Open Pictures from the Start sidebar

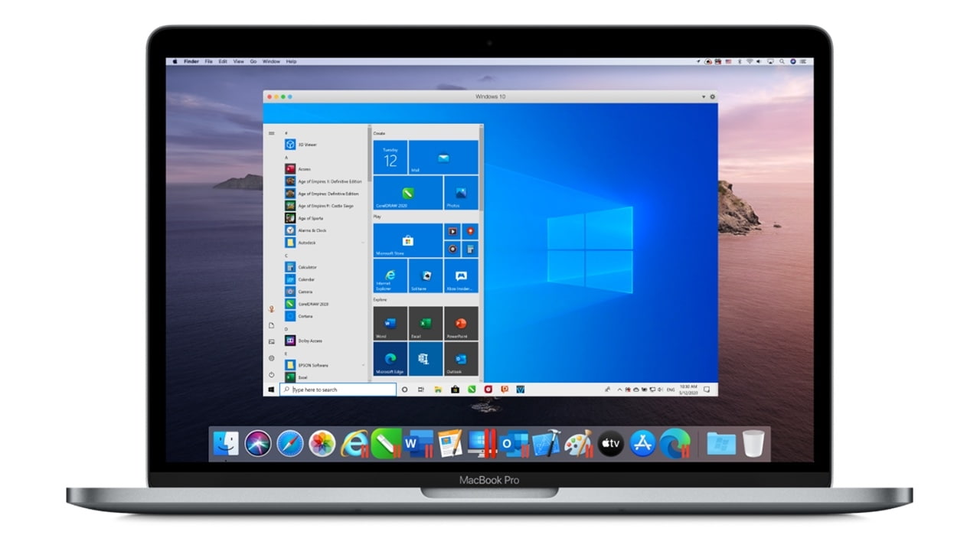pyautogui.click(x=271, y=341)
